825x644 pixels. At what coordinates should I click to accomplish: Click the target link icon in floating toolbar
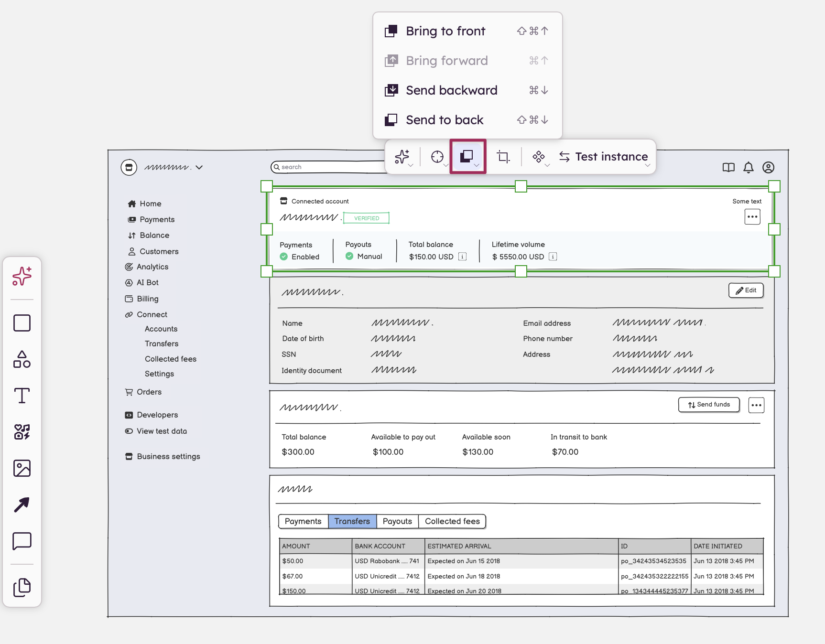437,157
